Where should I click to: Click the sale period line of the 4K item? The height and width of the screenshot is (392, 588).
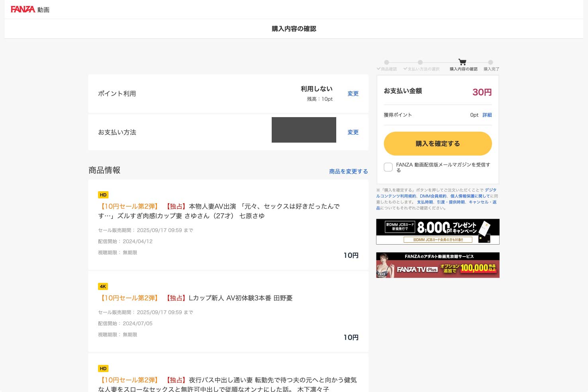click(x=145, y=312)
